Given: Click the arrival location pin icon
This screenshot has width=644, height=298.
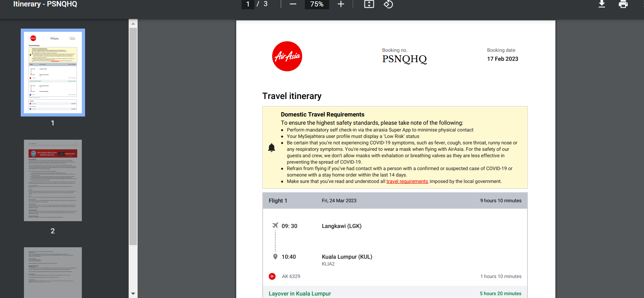Looking at the screenshot, I should click(275, 257).
